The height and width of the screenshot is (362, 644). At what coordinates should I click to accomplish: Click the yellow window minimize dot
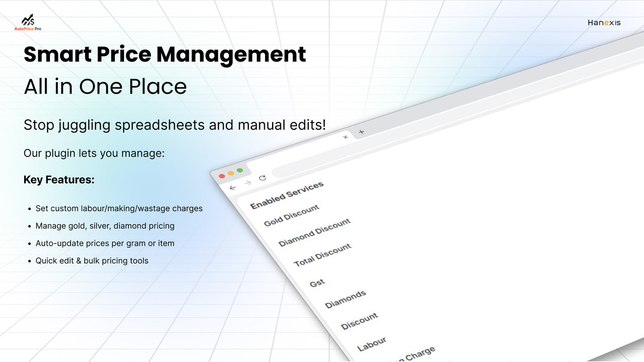[231, 173]
